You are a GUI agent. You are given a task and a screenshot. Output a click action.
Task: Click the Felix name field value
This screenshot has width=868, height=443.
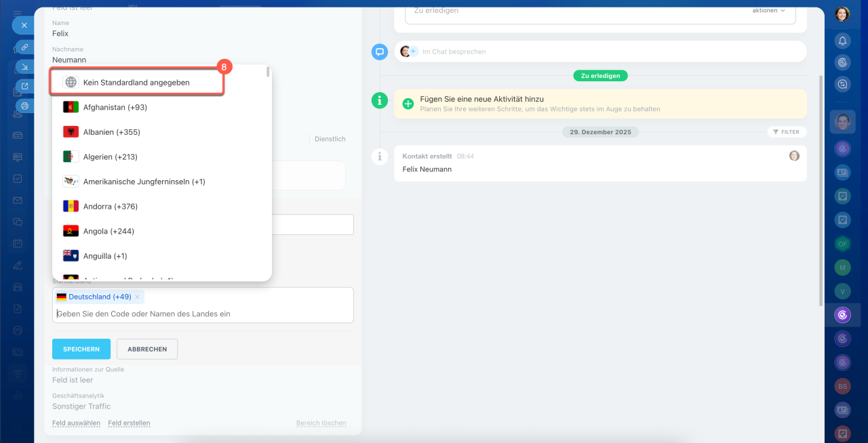point(60,33)
